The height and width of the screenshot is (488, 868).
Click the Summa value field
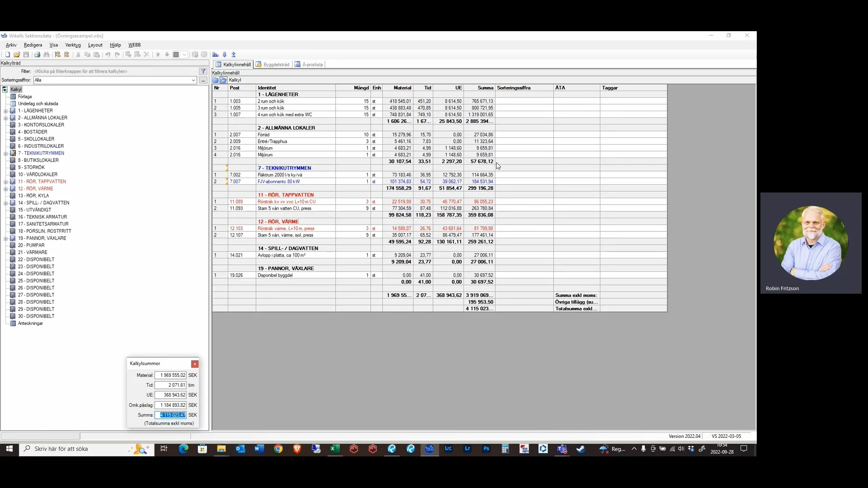point(171,415)
